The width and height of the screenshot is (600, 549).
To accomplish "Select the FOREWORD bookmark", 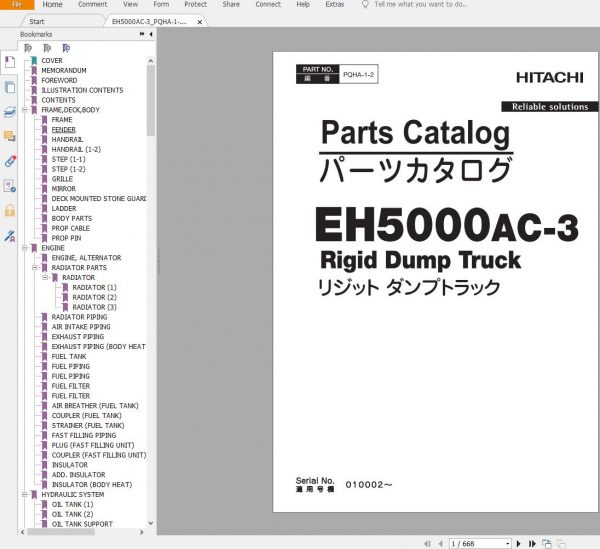I will [x=59, y=81].
